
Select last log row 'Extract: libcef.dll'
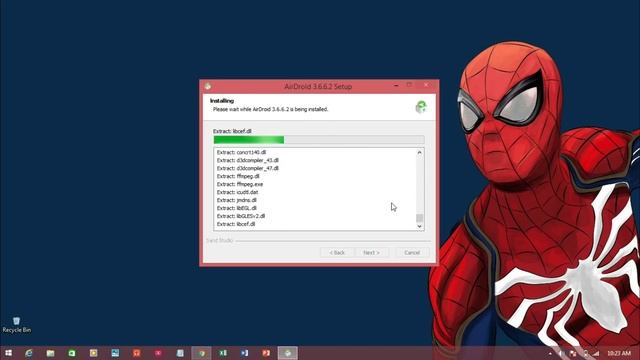236,224
